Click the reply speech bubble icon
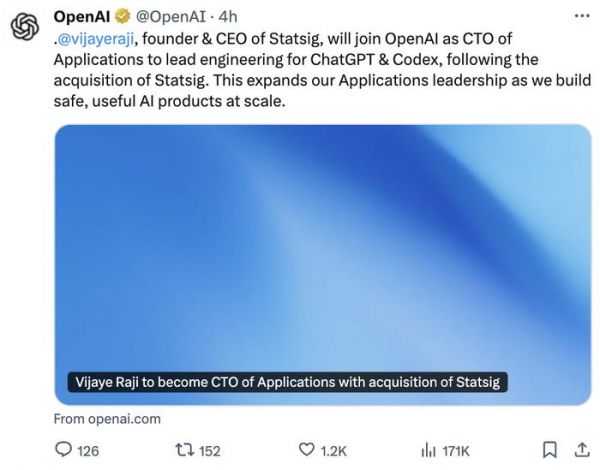The width and height of the screenshot is (600, 470). (63, 450)
